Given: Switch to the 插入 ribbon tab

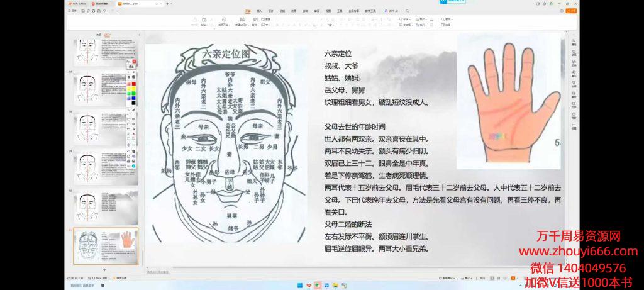Looking at the screenshot, I should coord(260,11).
